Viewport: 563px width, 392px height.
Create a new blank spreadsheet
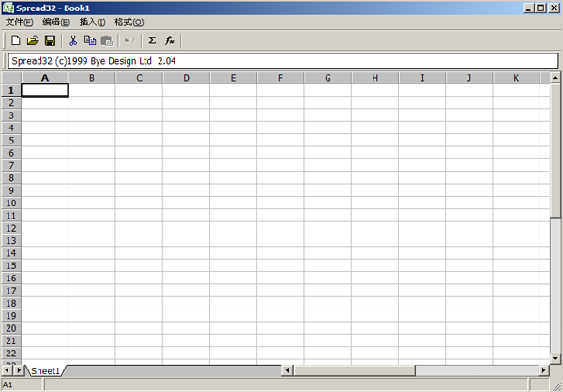click(16, 40)
